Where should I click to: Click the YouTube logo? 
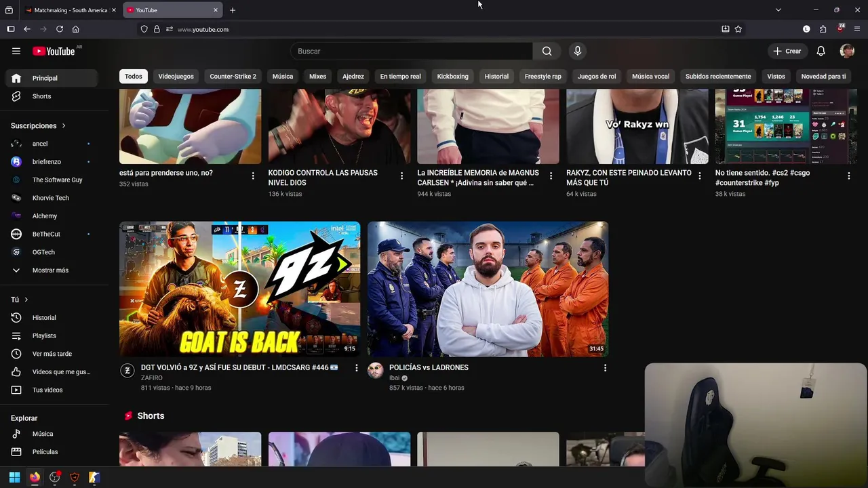pyautogui.click(x=54, y=52)
